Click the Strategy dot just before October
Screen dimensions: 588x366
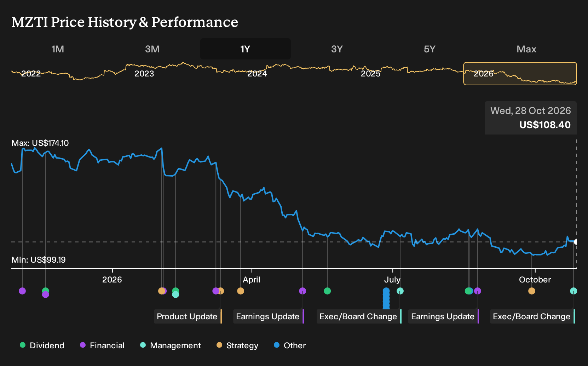click(532, 291)
